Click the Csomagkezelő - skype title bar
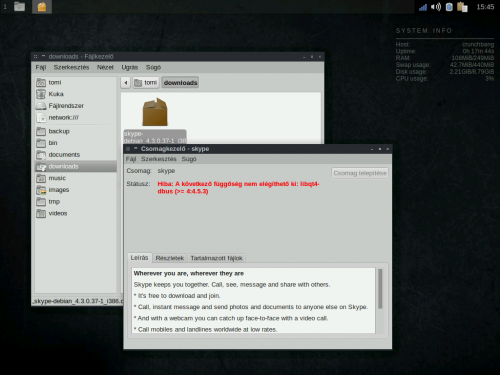 [257, 149]
